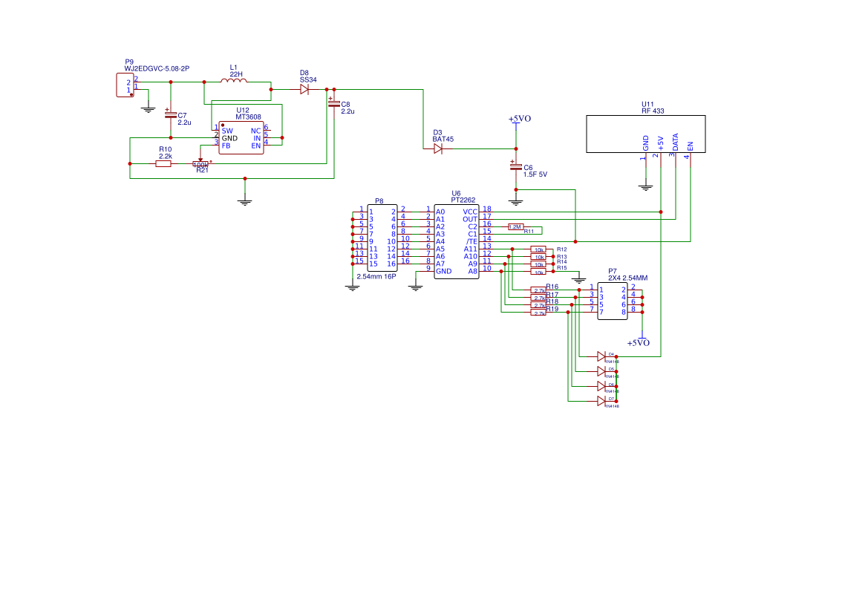The height and width of the screenshot is (614, 868).
Task: Select the D5 1N4148 diode symbol
Action: pyautogui.click(x=601, y=371)
